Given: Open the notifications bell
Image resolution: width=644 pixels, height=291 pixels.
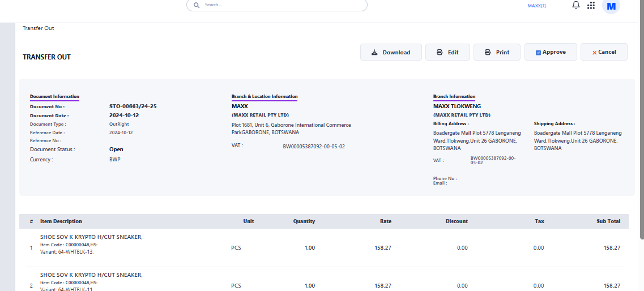Looking at the screenshot, I should pos(576,5).
